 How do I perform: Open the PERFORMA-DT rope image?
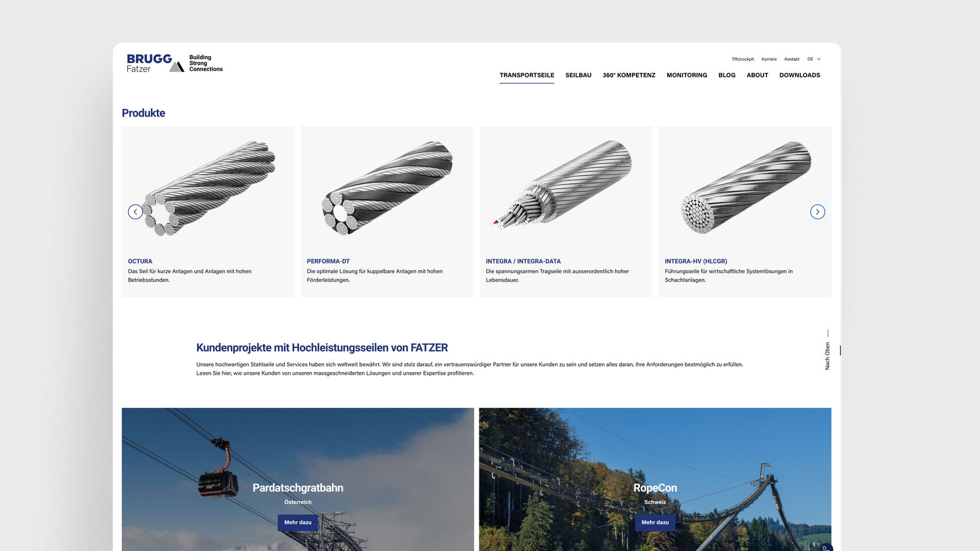387,188
